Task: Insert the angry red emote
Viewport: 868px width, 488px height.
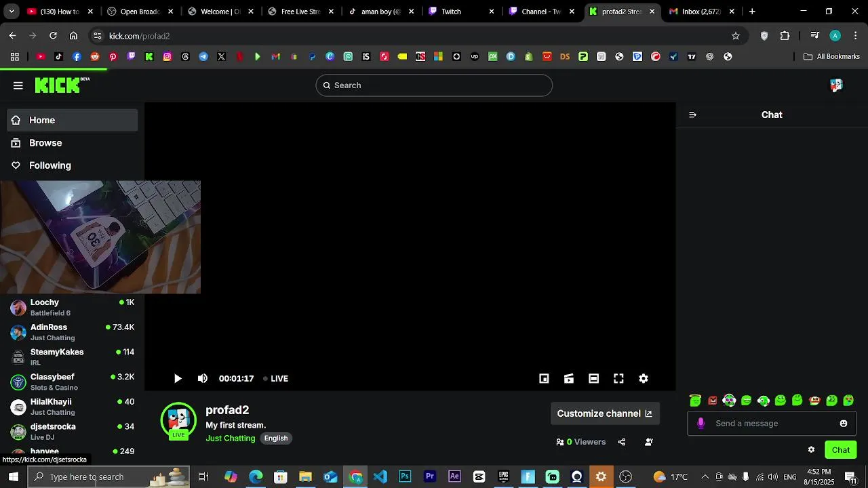Action: 712,401
